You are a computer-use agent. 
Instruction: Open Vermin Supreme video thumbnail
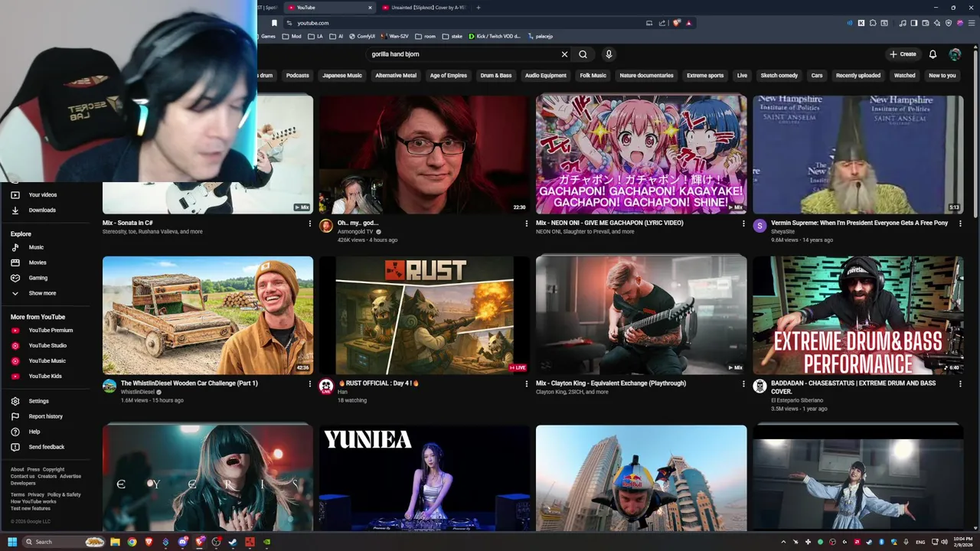point(857,155)
